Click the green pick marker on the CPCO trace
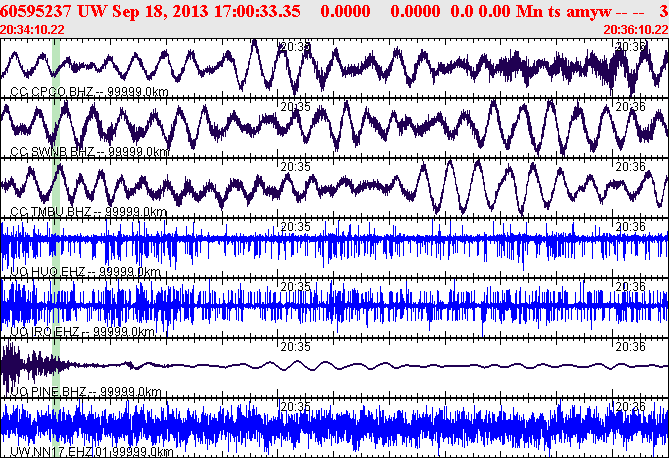The height and width of the screenshot is (458, 669). [56, 68]
